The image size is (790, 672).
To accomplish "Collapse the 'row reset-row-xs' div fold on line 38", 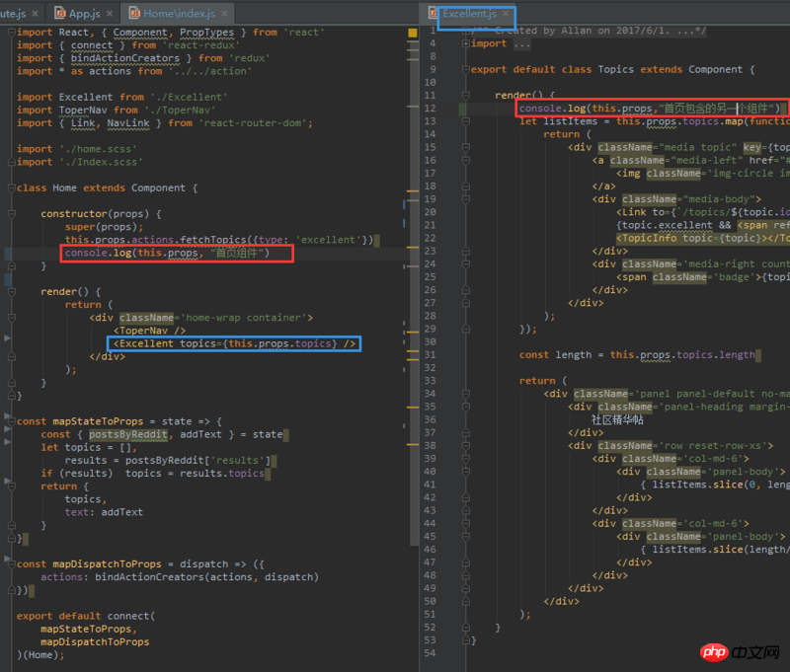I will coord(465,445).
